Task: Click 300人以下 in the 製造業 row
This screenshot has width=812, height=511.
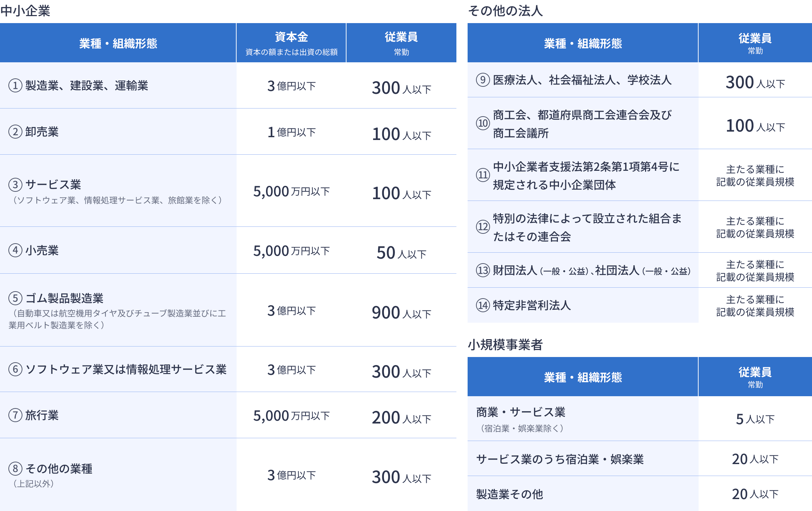Action: coord(401,87)
